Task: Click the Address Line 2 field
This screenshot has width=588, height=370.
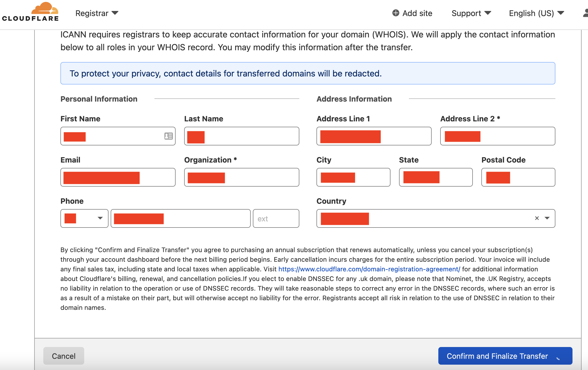Action: point(498,136)
